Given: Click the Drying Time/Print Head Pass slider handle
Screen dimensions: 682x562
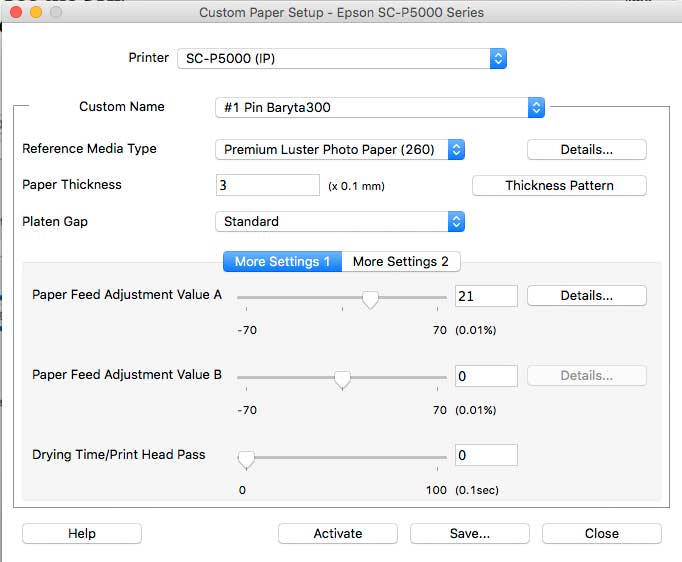Looking at the screenshot, I should [x=246, y=460].
